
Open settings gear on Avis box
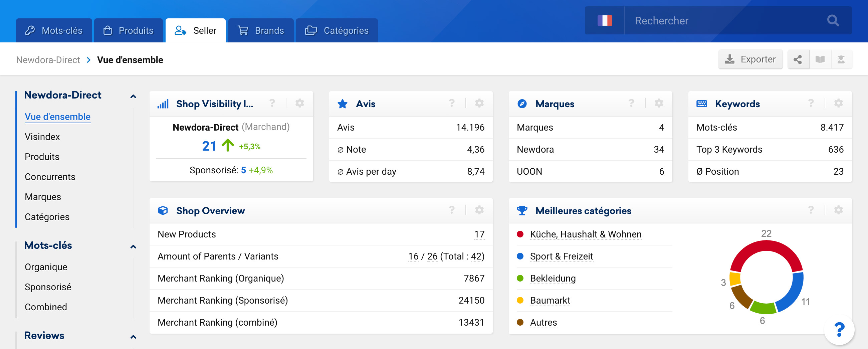479,103
